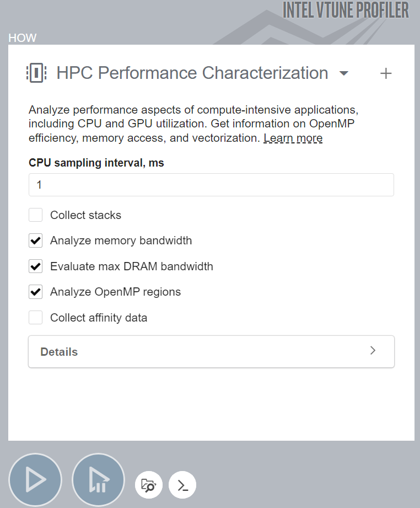Open the Learn more link
This screenshot has height=508, width=420.
(x=293, y=138)
